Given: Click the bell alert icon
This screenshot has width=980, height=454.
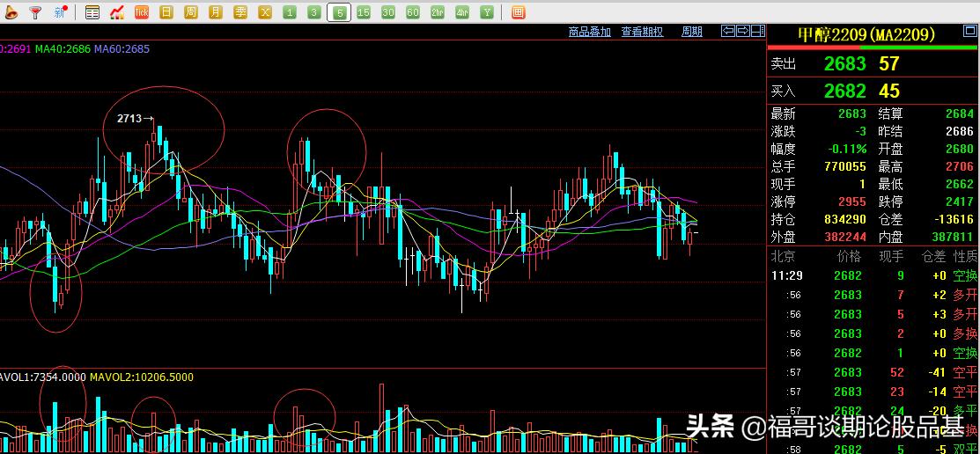Looking at the screenshot, I should [11, 12].
